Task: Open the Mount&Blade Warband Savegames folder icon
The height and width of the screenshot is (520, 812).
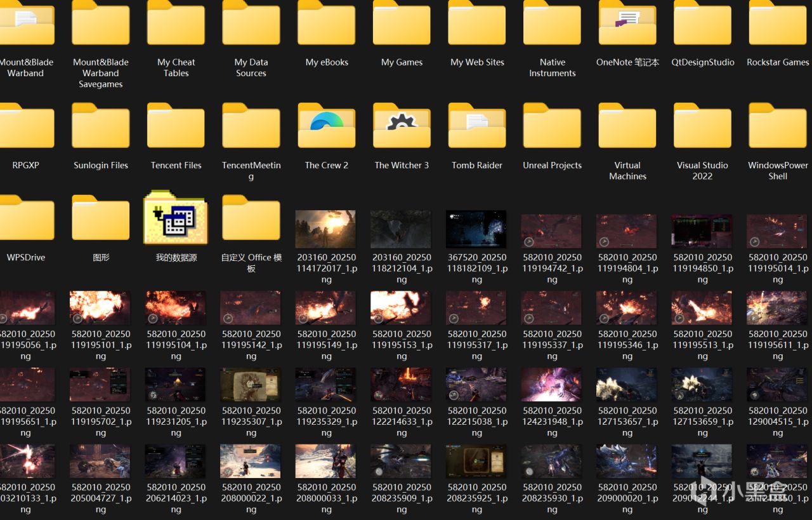Action: point(101,23)
